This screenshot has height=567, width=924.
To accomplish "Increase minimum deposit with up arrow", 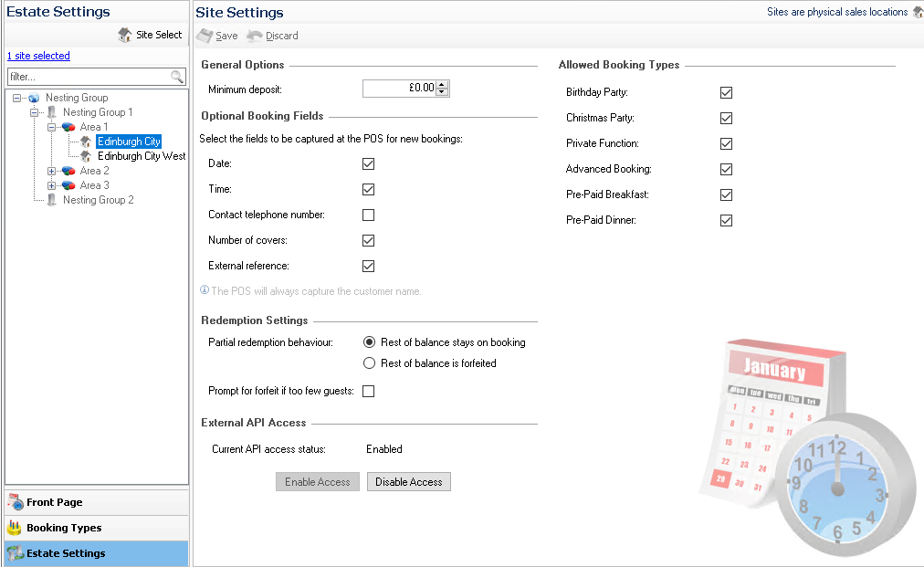I will pos(443,85).
